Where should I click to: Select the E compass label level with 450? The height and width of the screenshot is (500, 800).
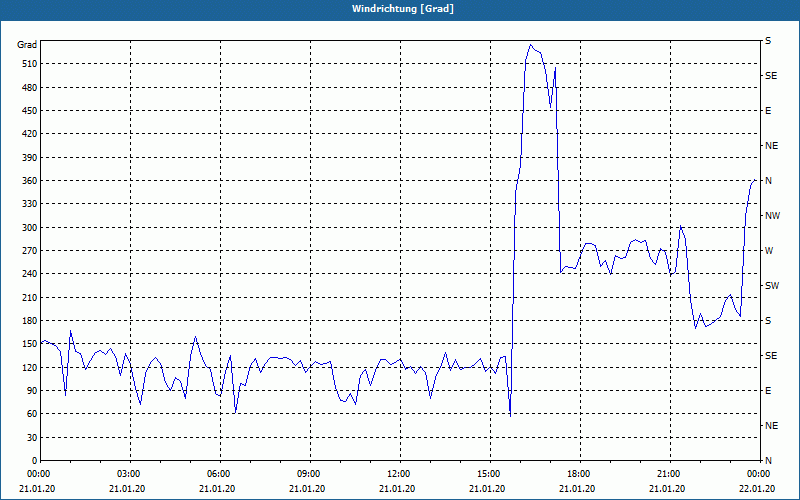tap(768, 111)
